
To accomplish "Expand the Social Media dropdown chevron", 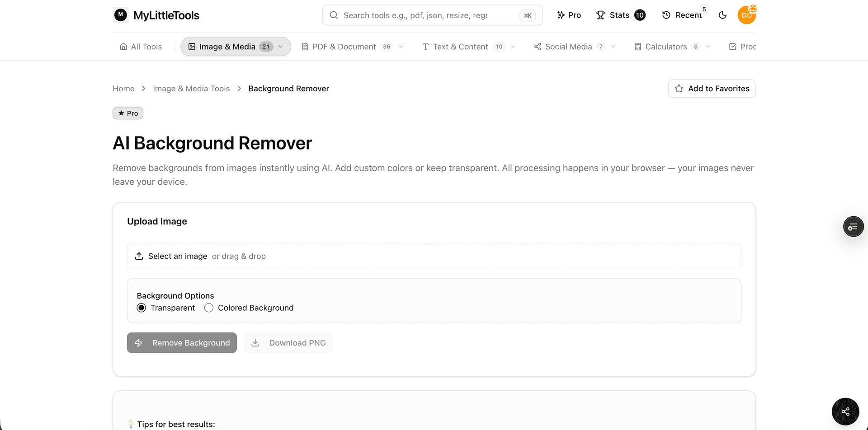I will coord(613,47).
